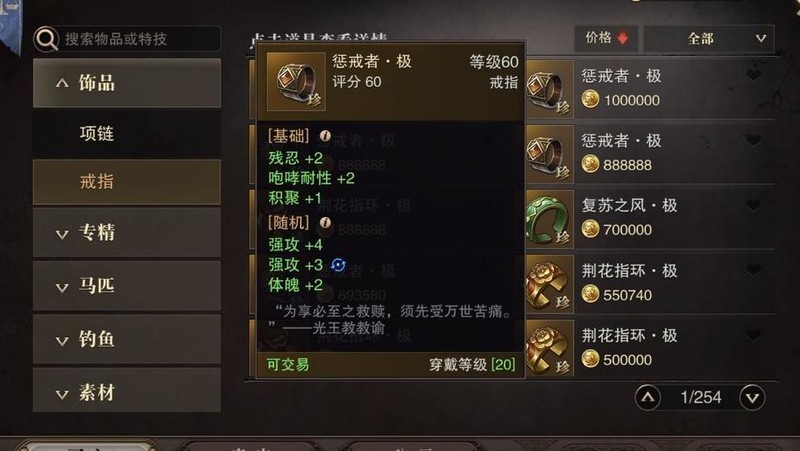Go to next page of listings
This screenshot has height=451, width=800.
[753, 397]
